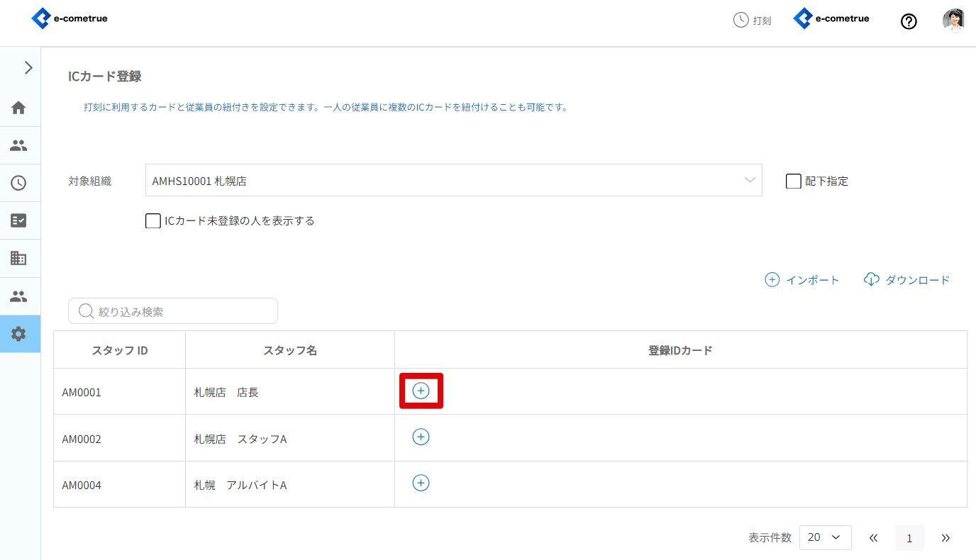The height and width of the screenshot is (560, 976).
Task: Click the ダウンロード button
Action: point(906,280)
